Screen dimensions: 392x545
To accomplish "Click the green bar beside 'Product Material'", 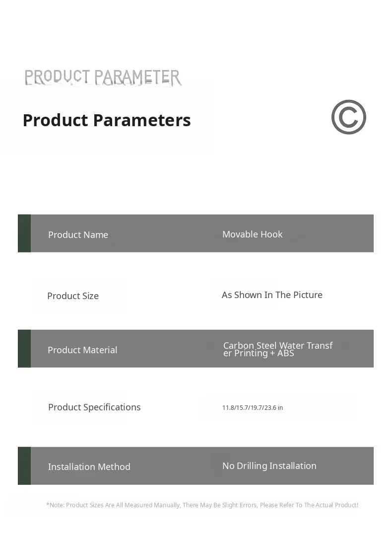I will click(x=24, y=349).
